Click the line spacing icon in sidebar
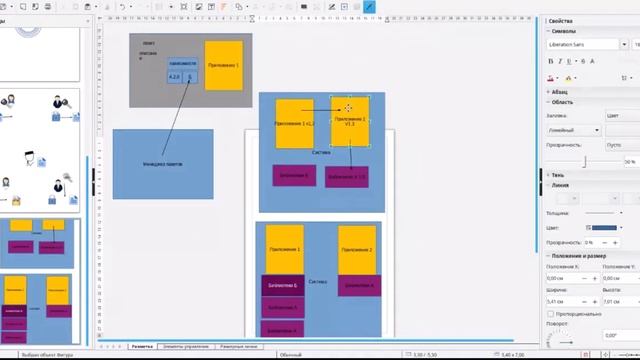 pos(624,78)
